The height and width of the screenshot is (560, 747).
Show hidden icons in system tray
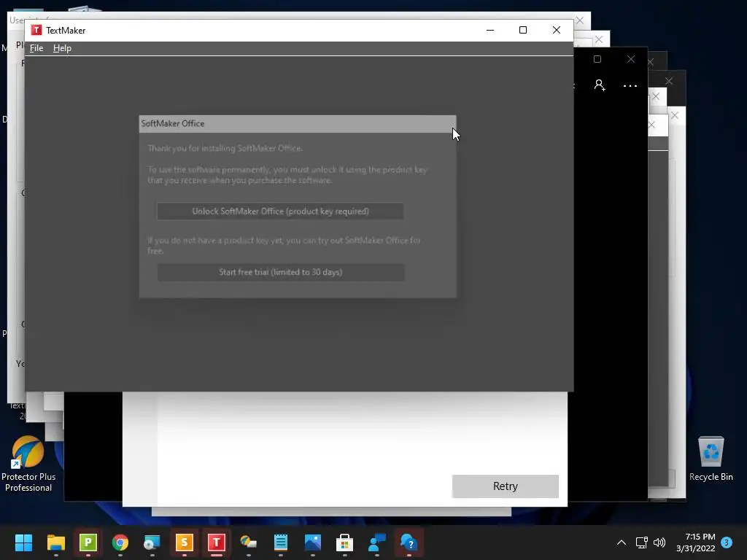pos(622,542)
